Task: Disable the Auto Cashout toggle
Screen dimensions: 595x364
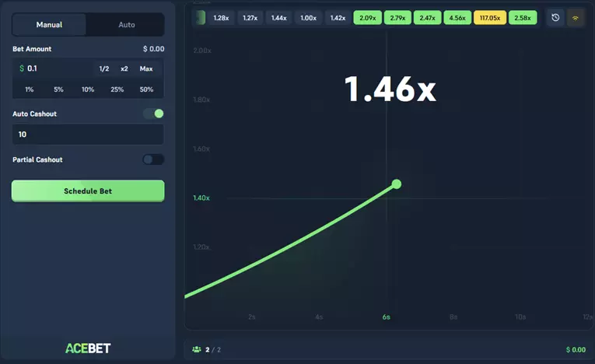Action: tap(154, 114)
